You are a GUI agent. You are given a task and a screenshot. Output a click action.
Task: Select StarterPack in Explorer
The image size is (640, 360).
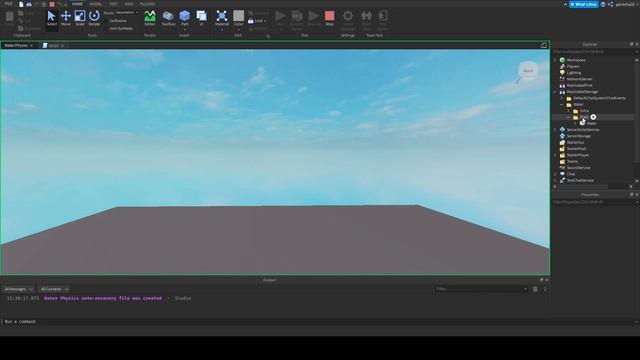(576, 149)
